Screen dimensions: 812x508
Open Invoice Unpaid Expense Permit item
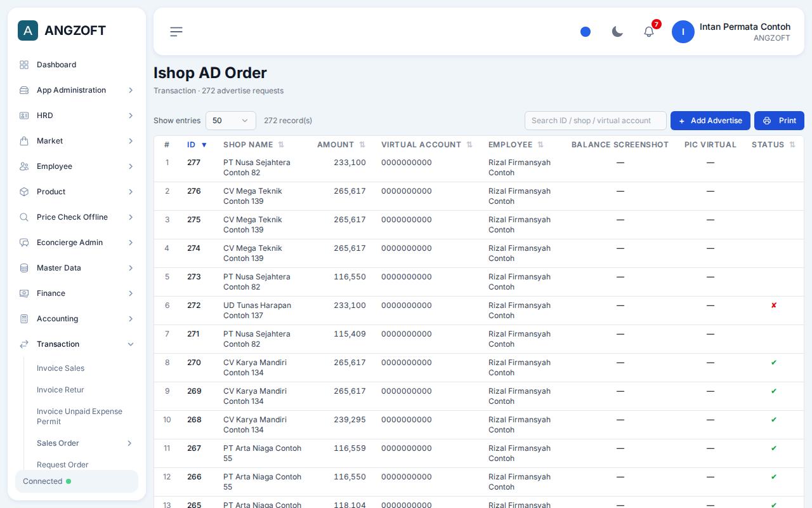[x=80, y=417]
